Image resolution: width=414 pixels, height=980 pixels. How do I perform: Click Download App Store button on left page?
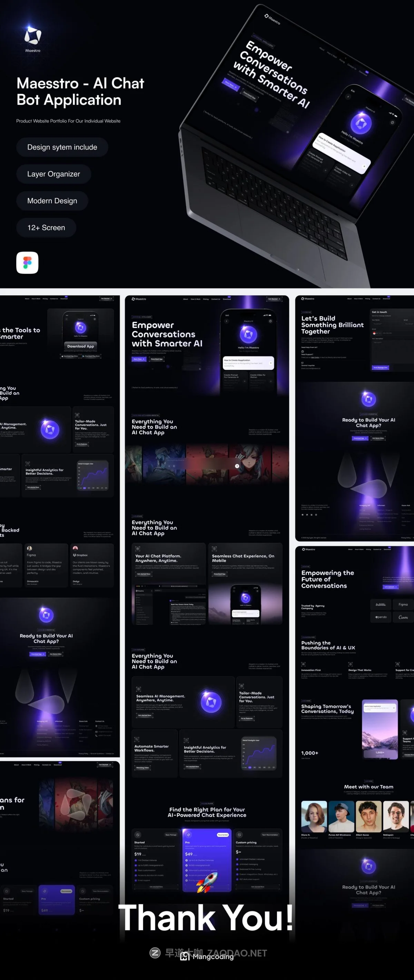(70, 356)
